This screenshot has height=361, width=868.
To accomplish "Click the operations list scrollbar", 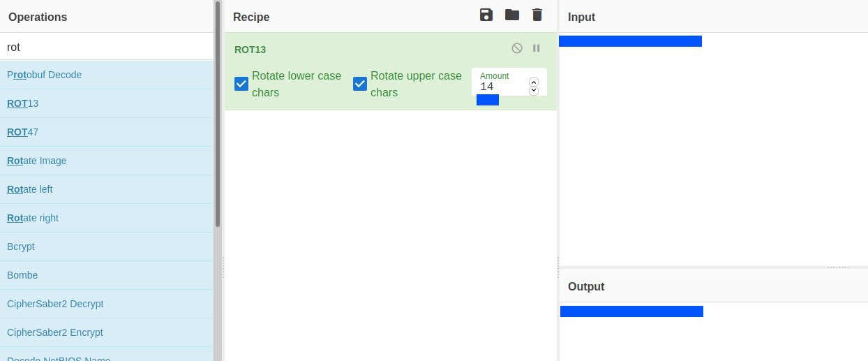I will click(x=218, y=140).
